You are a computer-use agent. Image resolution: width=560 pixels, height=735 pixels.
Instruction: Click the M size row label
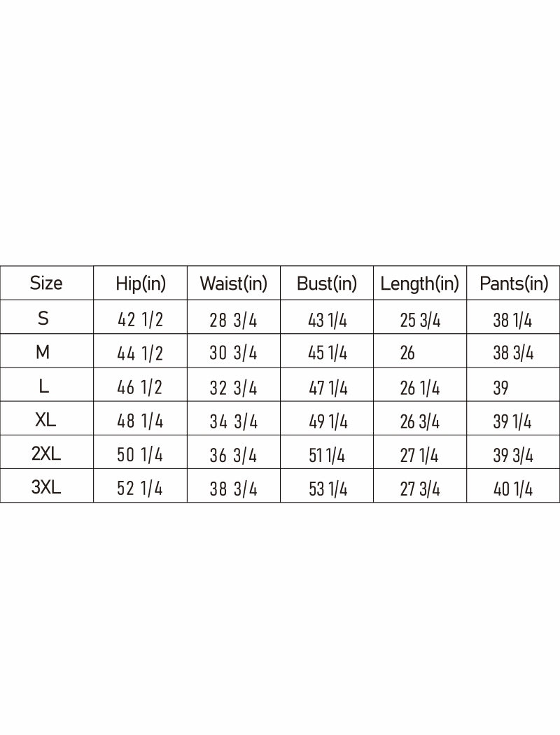point(43,352)
